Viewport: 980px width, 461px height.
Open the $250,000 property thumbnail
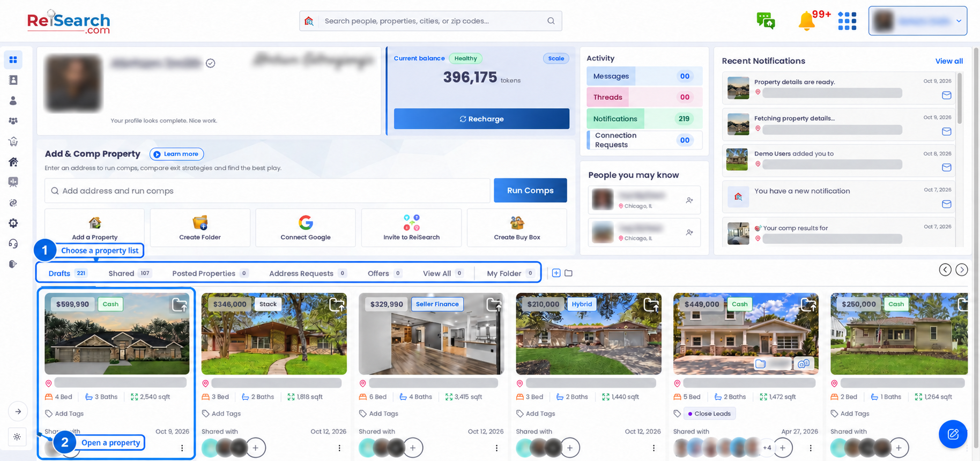pyautogui.click(x=899, y=333)
